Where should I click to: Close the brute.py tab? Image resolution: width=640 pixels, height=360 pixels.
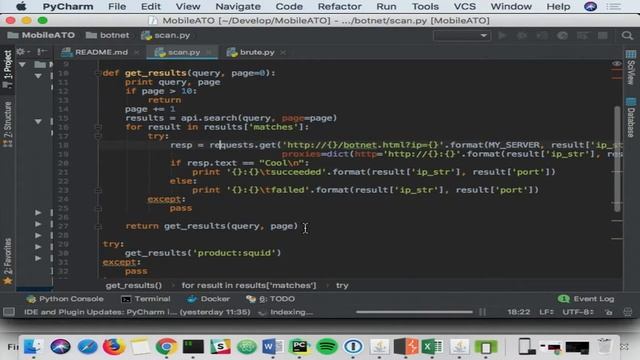pos(283,52)
